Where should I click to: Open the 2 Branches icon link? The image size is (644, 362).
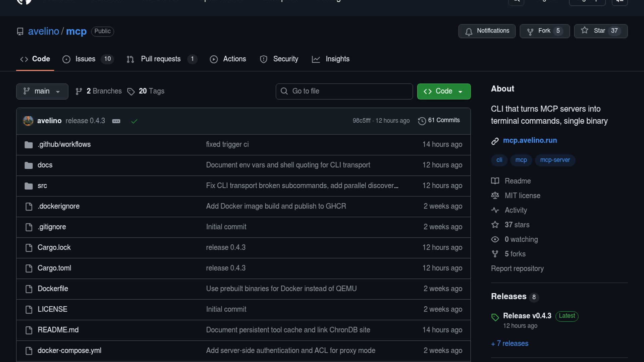coord(79,92)
